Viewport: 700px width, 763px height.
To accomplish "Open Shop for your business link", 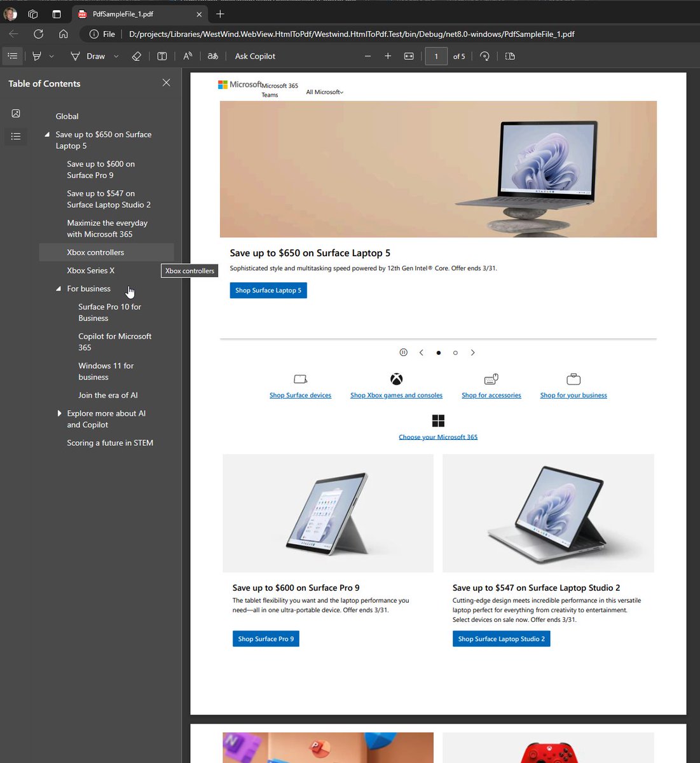I will click(573, 395).
